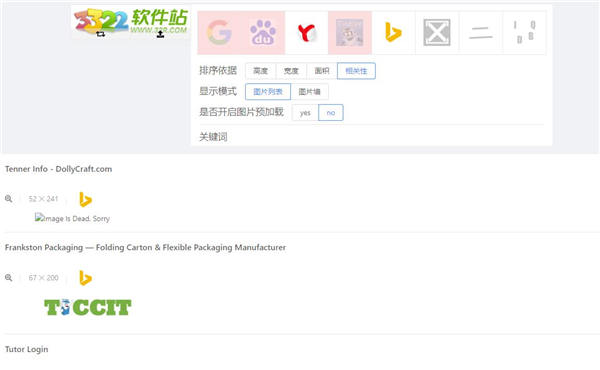The image size is (600, 370).
Task: Select the anime picture search engine tile
Action: (x=350, y=33)
